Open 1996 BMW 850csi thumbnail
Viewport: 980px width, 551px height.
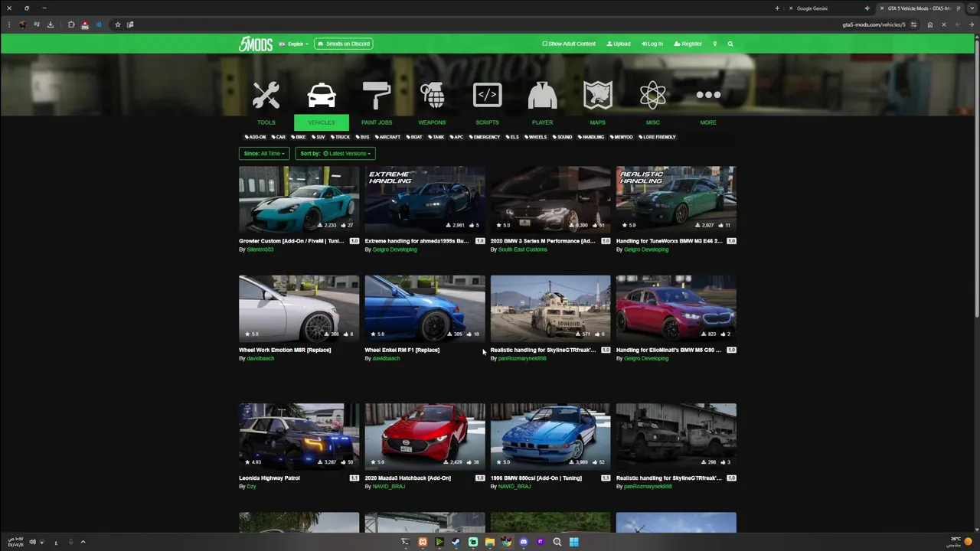[550, 436]
